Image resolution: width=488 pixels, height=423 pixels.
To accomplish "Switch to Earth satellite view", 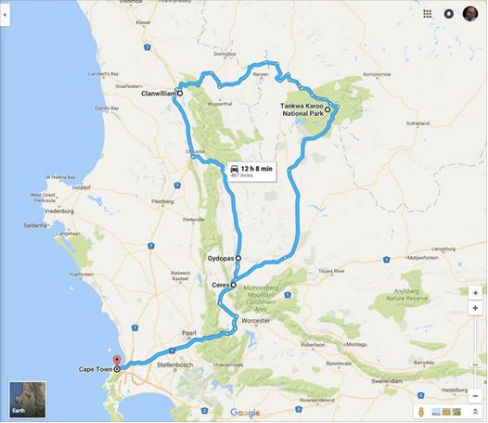I will [x=28, y=399].
